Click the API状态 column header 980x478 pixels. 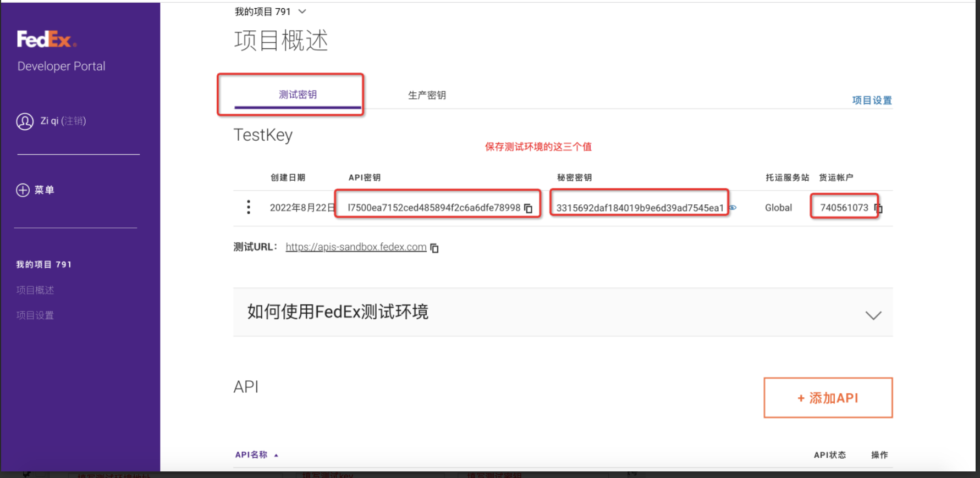pos(830,455)
